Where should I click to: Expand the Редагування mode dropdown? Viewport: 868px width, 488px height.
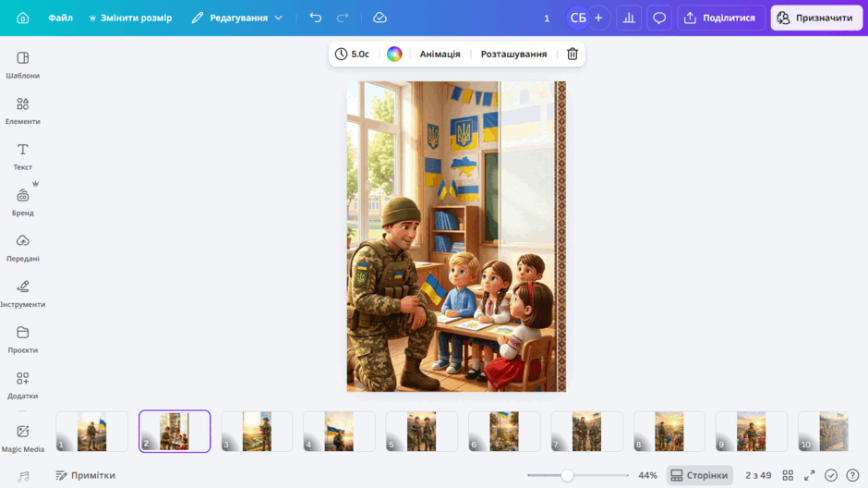click(237, 18)
